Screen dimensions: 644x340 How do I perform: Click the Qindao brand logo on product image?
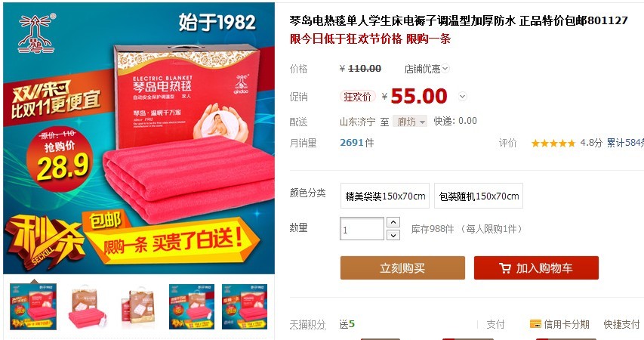[35, 34]
